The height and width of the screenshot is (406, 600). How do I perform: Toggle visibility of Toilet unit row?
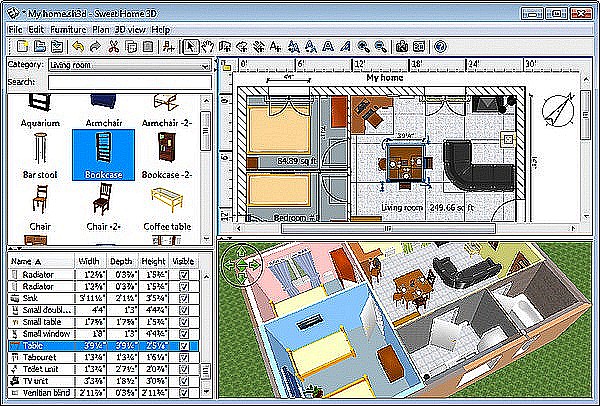pos(184,369)
